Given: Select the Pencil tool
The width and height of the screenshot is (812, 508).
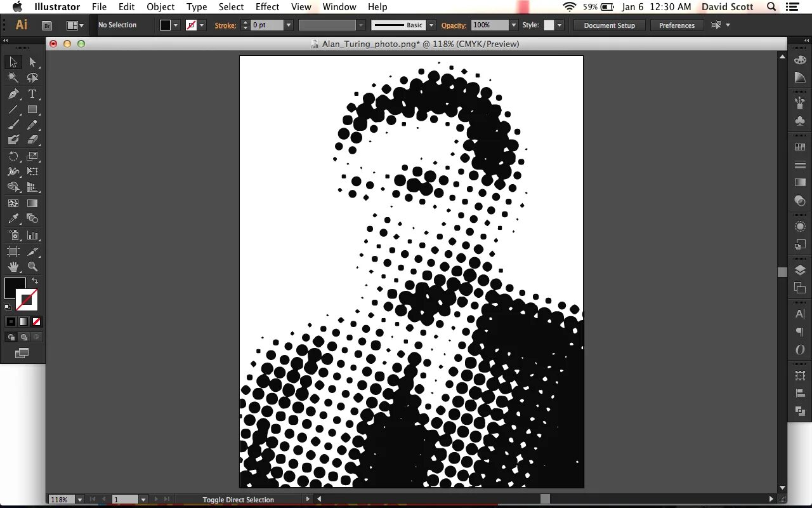Looking at the screenshot, I should [x=32, y=124].
